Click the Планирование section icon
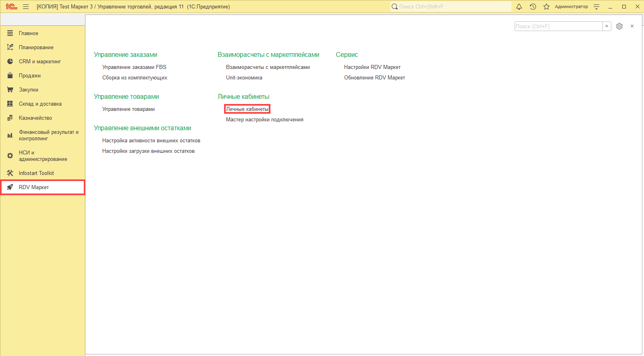Viewport: 644px width, 356px height. [x=10, y=47]
